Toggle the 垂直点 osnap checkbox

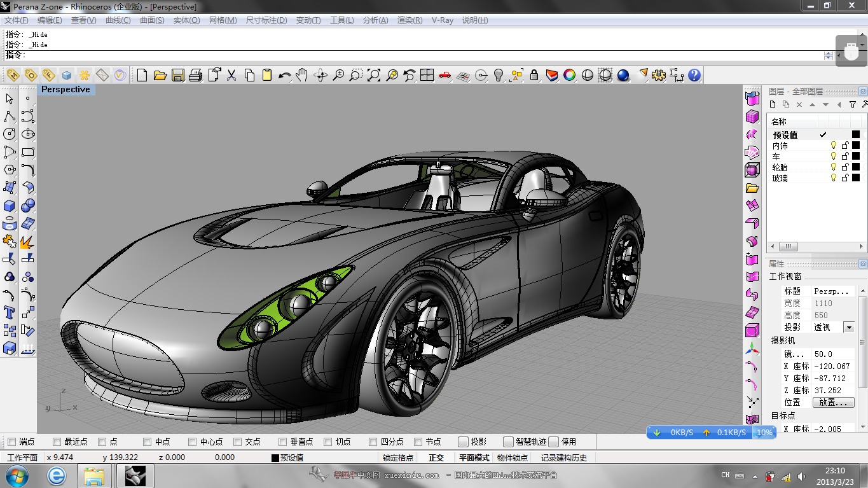(283, 442)
